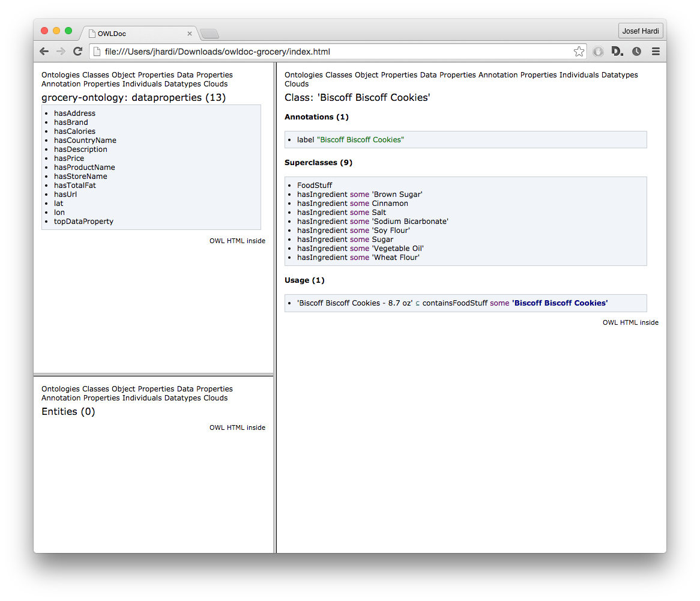Click the page document icon in the address bar
700x601 pixels.
click(x=97, y=52)
